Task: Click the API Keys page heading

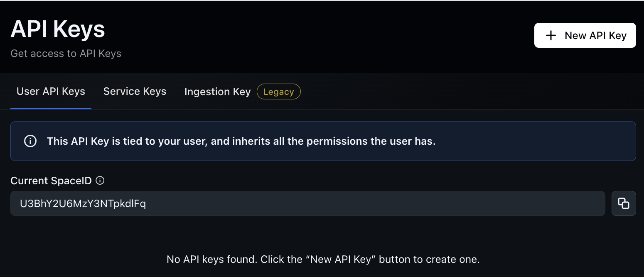Action: click(58, 30)
